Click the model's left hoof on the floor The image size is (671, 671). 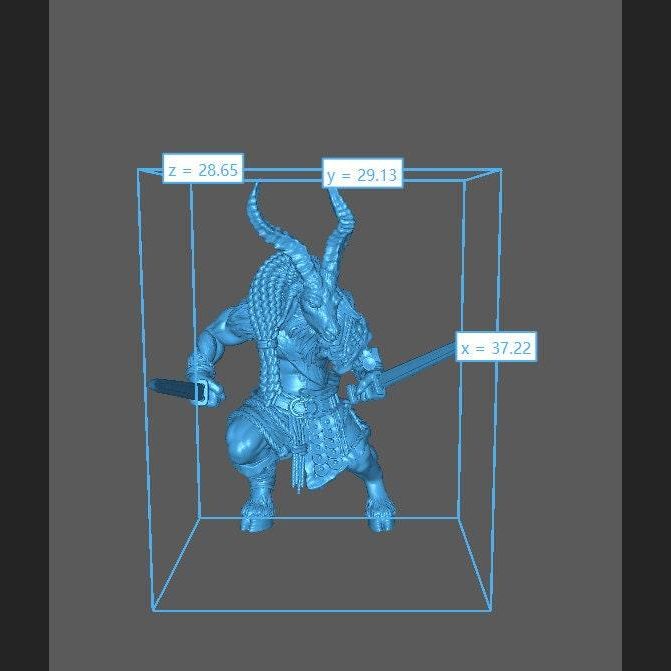click(x=254, y=518)
